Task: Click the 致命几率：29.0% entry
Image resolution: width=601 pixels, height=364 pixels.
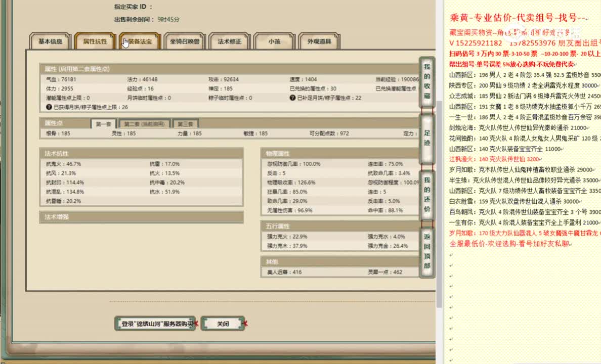Action: click(x=287, y=201)
